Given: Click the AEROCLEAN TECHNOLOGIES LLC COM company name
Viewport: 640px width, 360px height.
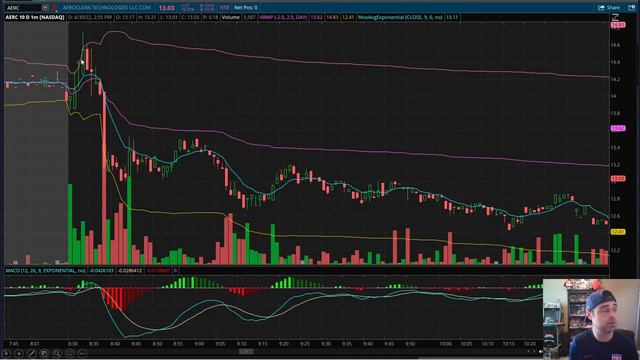Looking at the screenshot, I should click(x=106, y=8).
